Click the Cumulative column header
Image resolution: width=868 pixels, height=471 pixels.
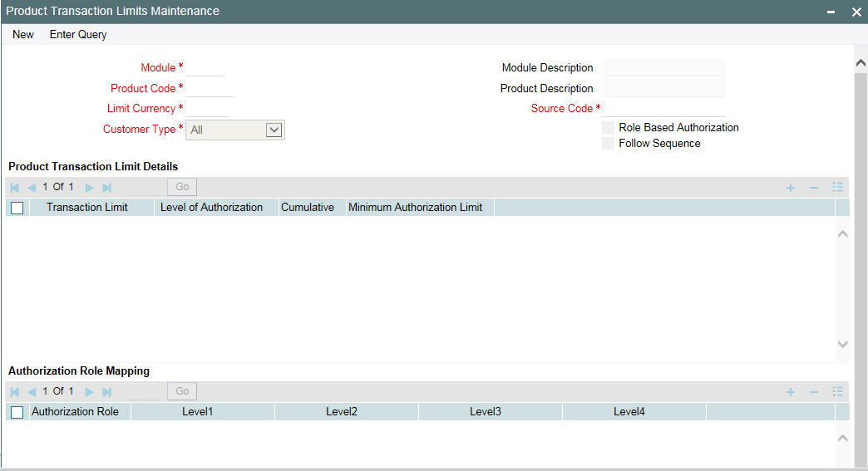click(313, 208)
